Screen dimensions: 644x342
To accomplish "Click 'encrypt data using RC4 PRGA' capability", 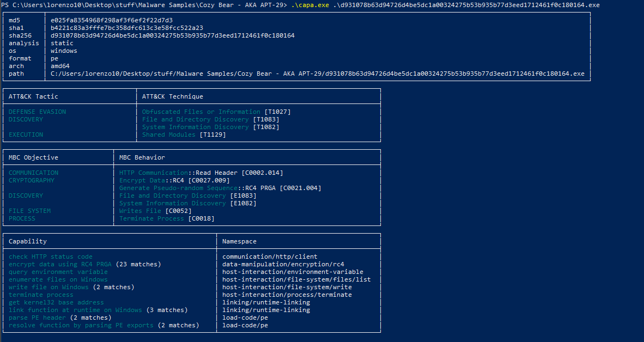I will coord(60,265).
